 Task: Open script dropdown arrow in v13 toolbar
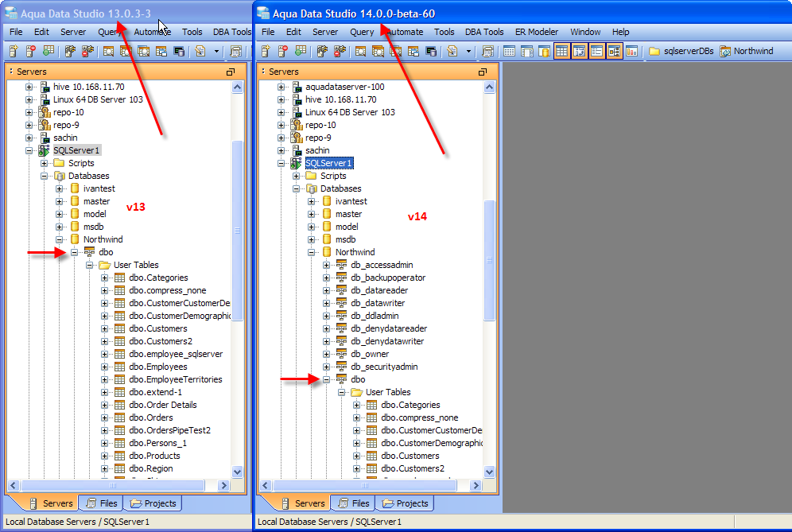pyautogui.click(x=216, y=51)
